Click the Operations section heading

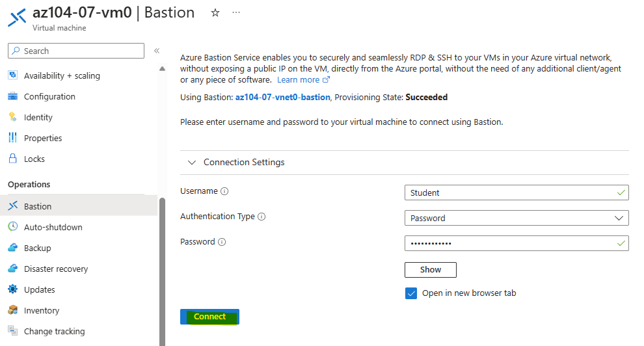pos(29,184)
